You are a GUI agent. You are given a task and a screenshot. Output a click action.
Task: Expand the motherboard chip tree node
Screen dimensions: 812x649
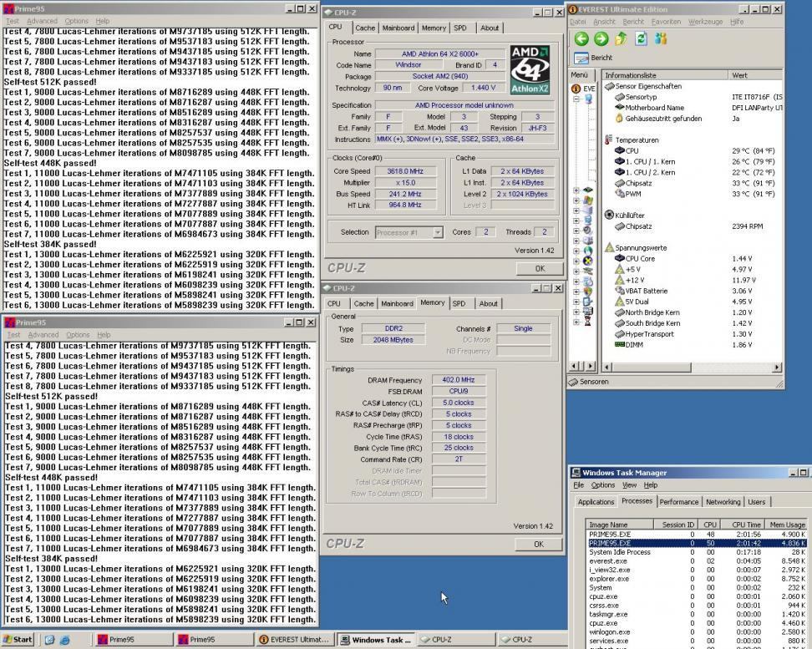(576, 190)
